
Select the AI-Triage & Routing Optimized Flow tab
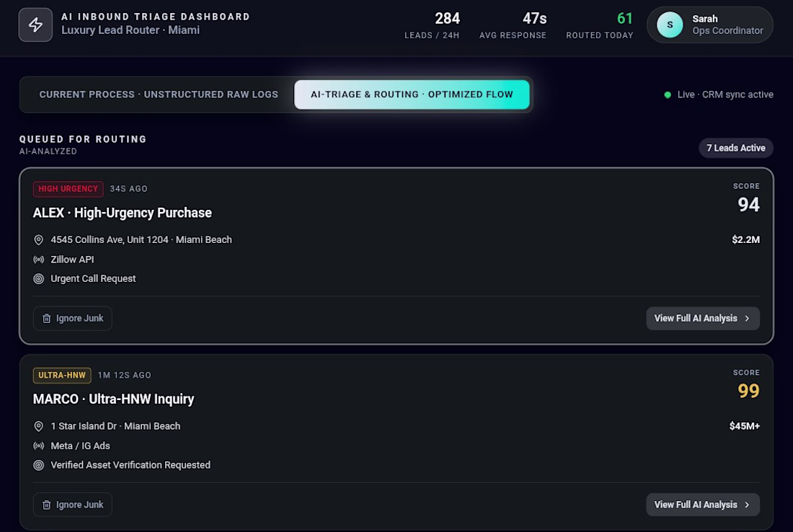(x=412, y=94)
